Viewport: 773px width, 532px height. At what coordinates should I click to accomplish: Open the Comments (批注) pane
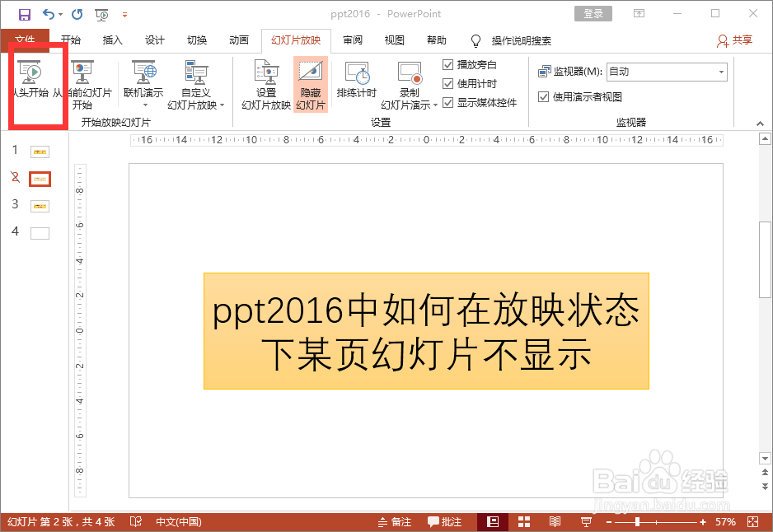point(445,521)
